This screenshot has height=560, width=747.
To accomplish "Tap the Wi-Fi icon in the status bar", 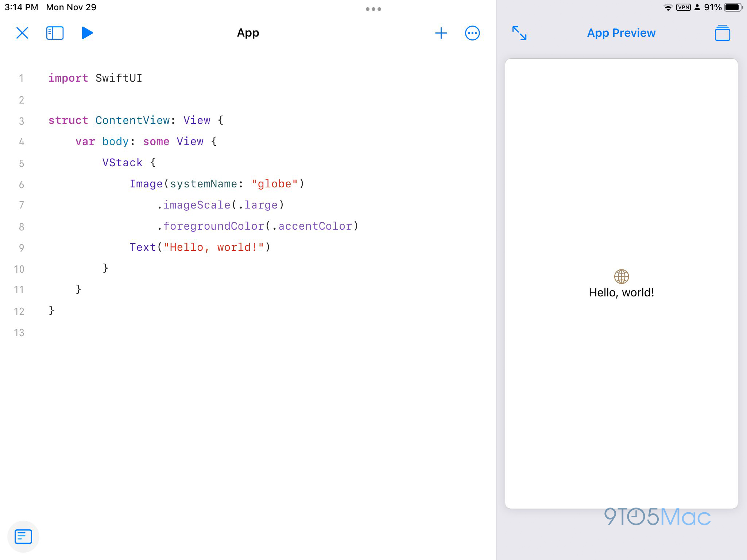I will [668, 7].
